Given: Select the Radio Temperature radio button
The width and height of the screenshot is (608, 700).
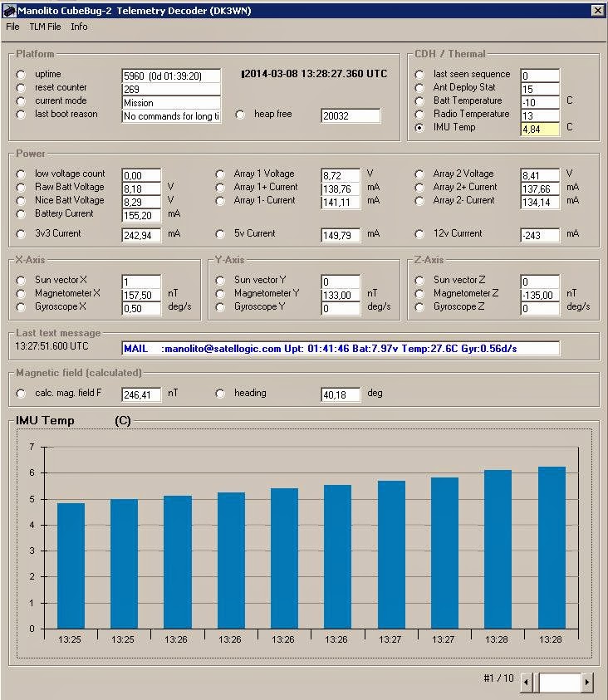Looking at the screenshot, I should pos(419,115).
